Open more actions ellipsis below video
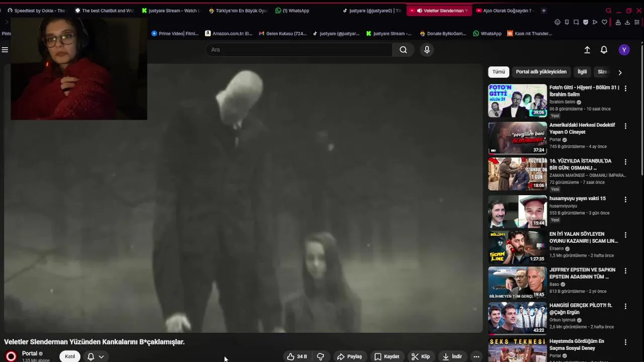The height and width of the screenshot is (362, 644). coord(476,356)
